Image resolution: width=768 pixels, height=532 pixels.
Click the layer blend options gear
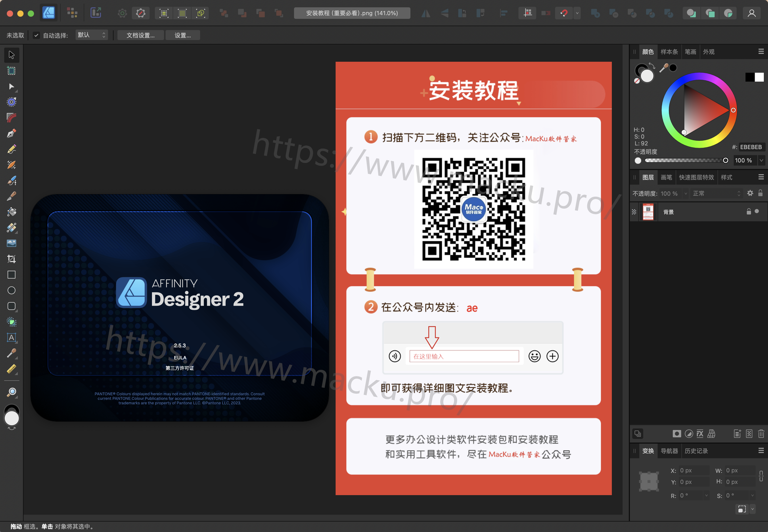pos(750,193)
